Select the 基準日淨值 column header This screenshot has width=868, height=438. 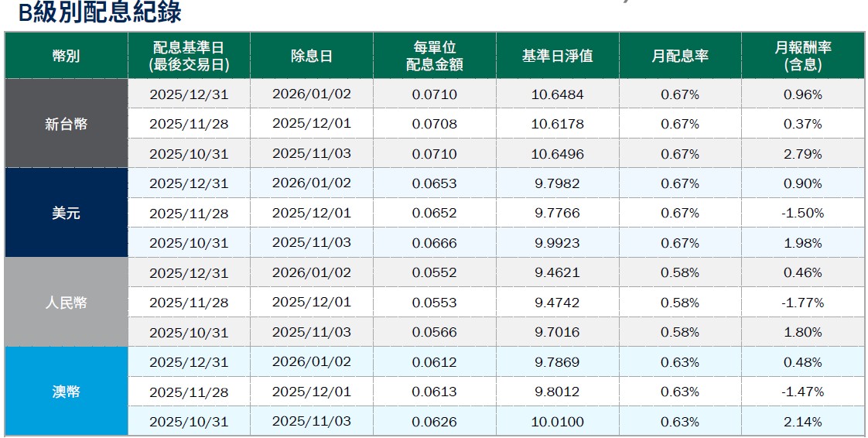pyautogui.click(x=557, y=56)
